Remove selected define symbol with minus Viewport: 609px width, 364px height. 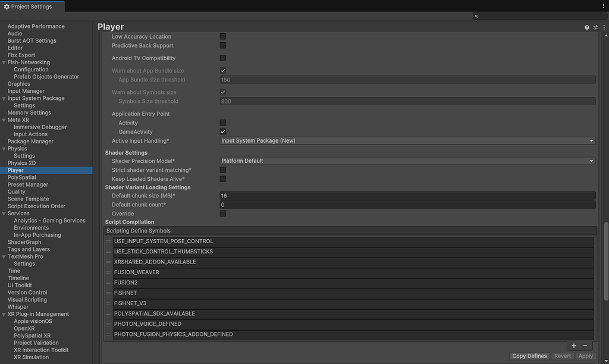click(x=585, y=346)
